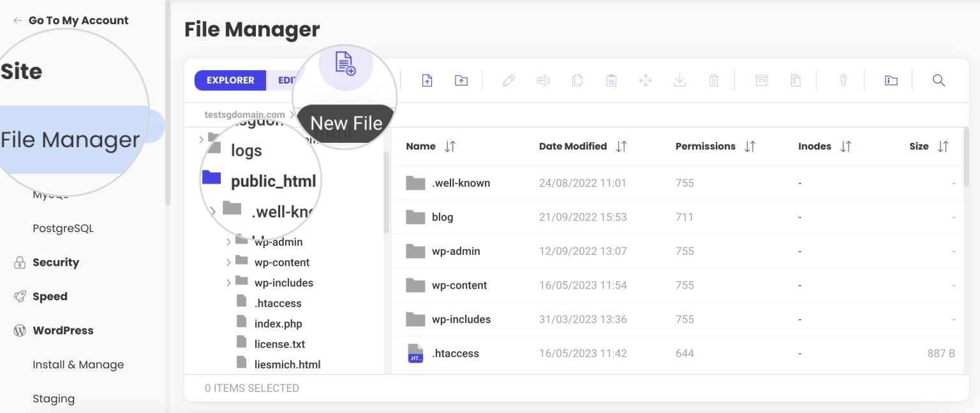Click date 21/09/2022 15:53 in blog row
The height and width of the screenshot is (413, 980).
point(583,217)
